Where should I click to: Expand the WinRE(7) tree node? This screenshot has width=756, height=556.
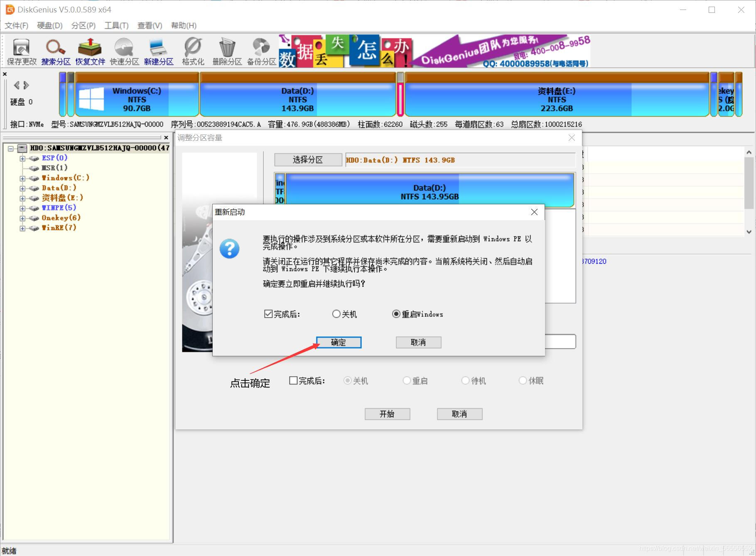[22, 228]
